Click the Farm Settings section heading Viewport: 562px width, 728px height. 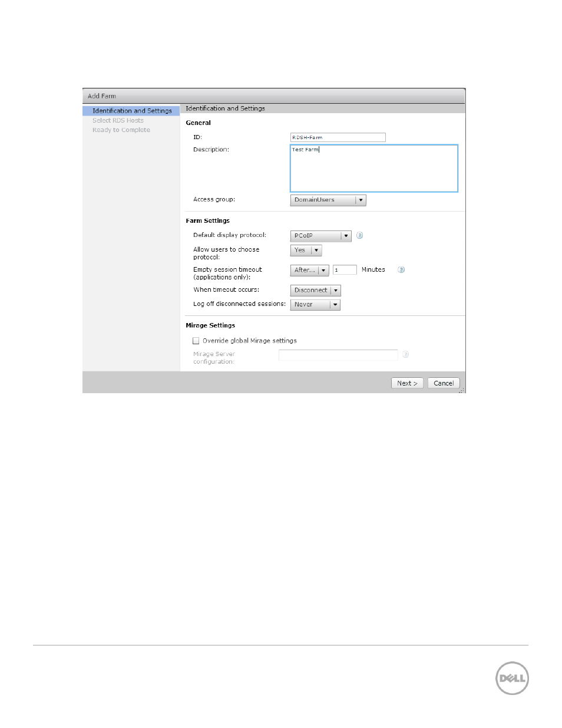point(208,221)
